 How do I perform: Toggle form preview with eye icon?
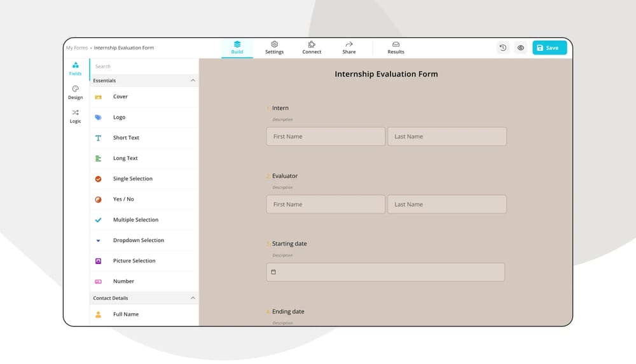click(521, 48)
